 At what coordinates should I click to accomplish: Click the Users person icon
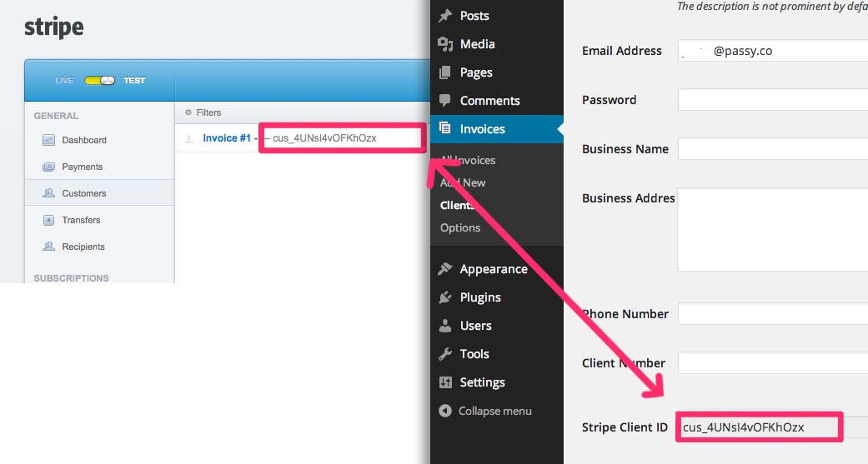point(445,326)
